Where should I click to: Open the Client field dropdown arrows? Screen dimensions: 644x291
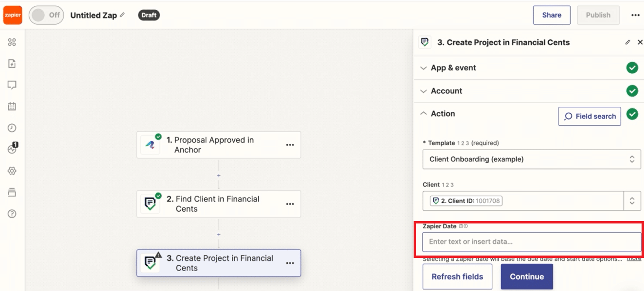(632, 201)
